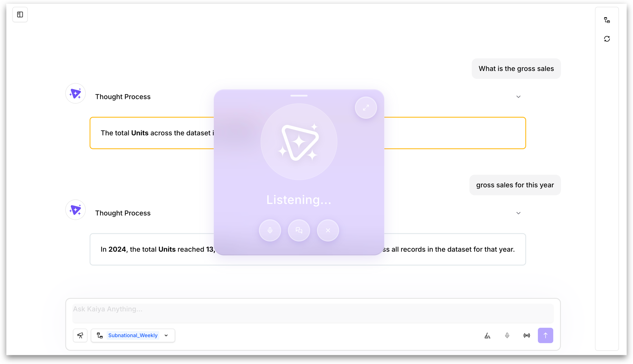This screenshot has height=364, width=633.
Task: Click the microphone icon in input bar
Action: click(507, 335)
